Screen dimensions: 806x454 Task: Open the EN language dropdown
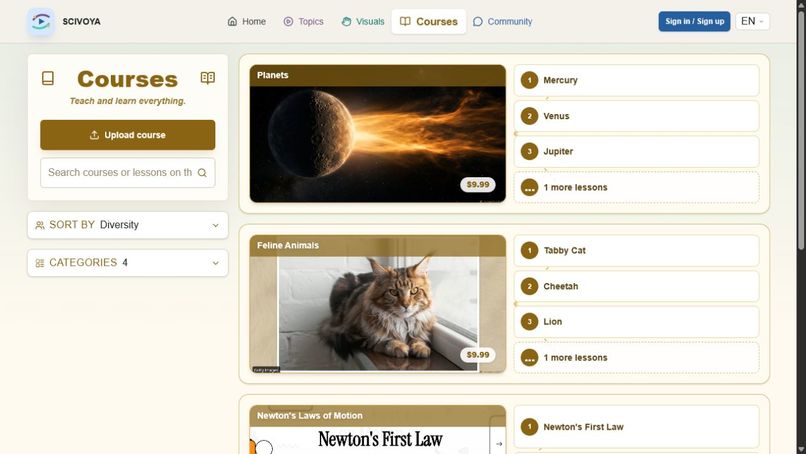pyautogui.click(x=753, y=22)
